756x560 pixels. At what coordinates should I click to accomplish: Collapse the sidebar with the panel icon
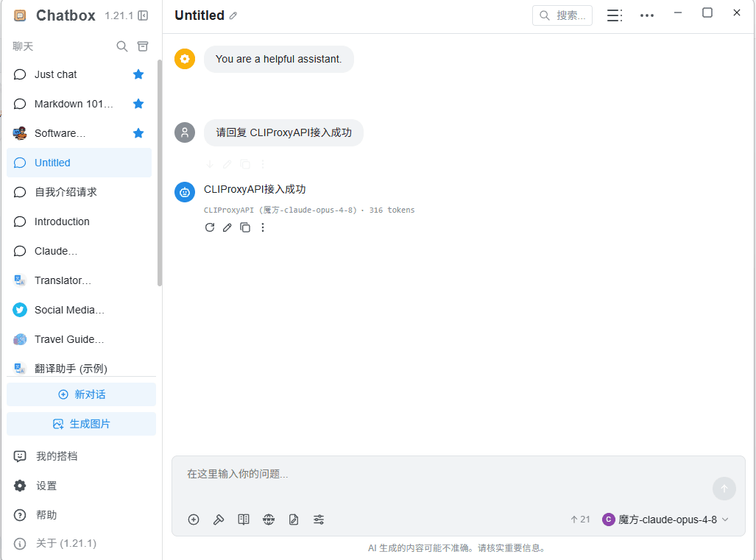coord(143,16)
